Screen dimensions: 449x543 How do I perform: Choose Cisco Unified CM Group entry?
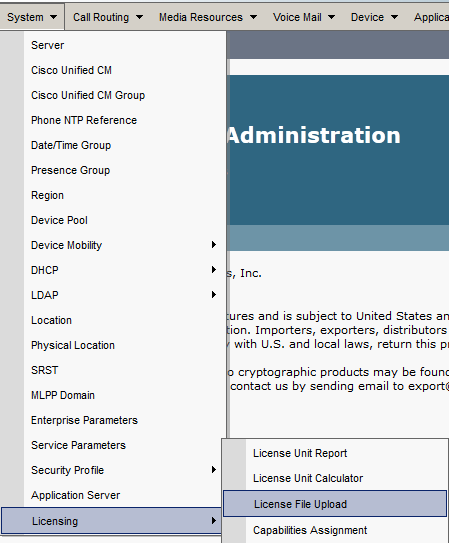(x=88, y=95)
